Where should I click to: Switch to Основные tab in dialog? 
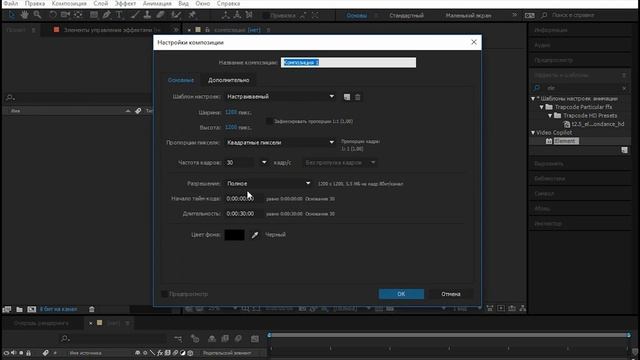coord(181,80)
